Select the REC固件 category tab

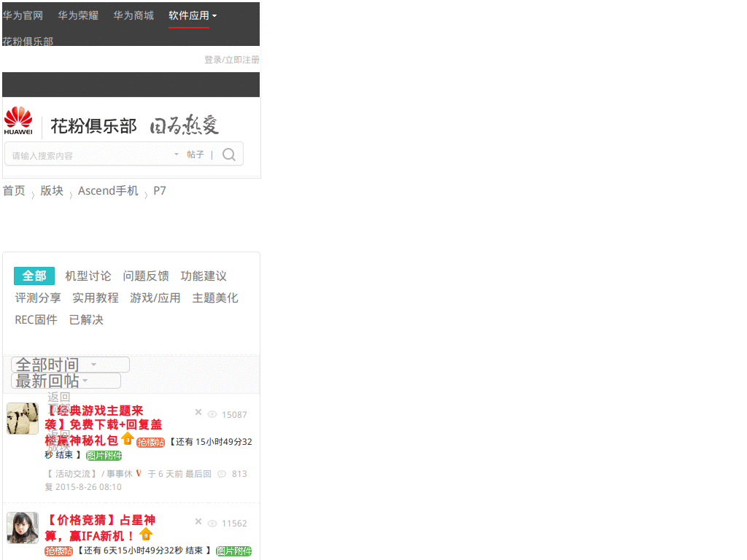[36, 319]
